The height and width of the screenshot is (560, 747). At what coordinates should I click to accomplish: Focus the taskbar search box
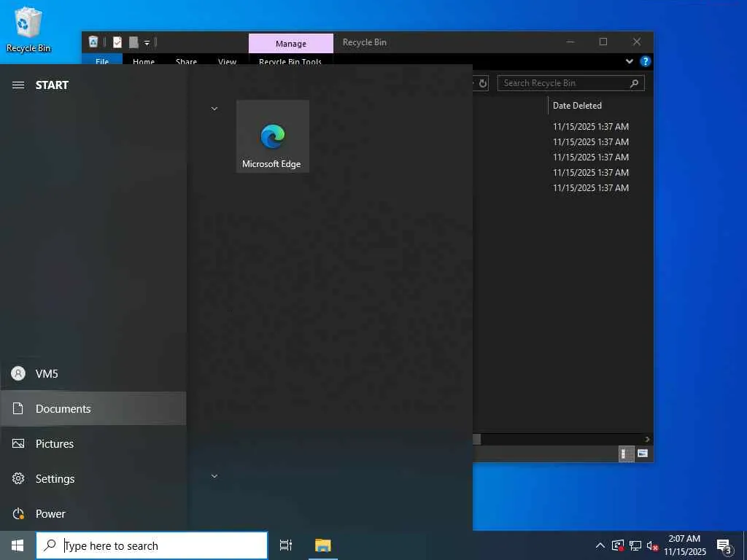(x=152, y=545)
